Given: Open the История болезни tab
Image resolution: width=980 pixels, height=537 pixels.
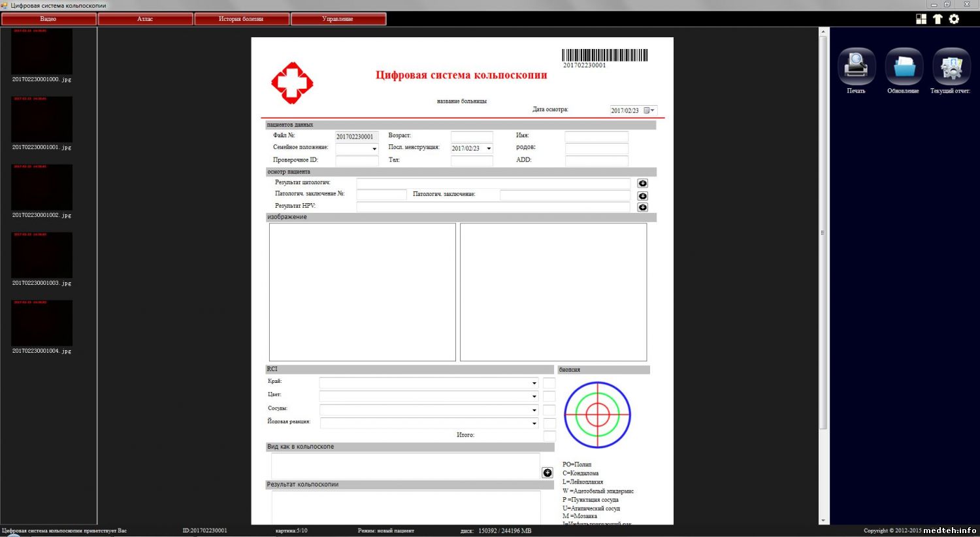Looking at the screenshot, I should point(241,19).
